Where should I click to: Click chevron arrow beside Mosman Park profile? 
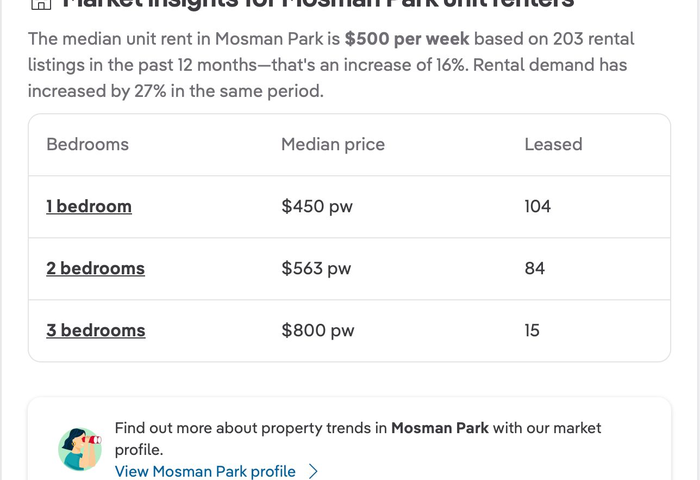coord(313,472)
